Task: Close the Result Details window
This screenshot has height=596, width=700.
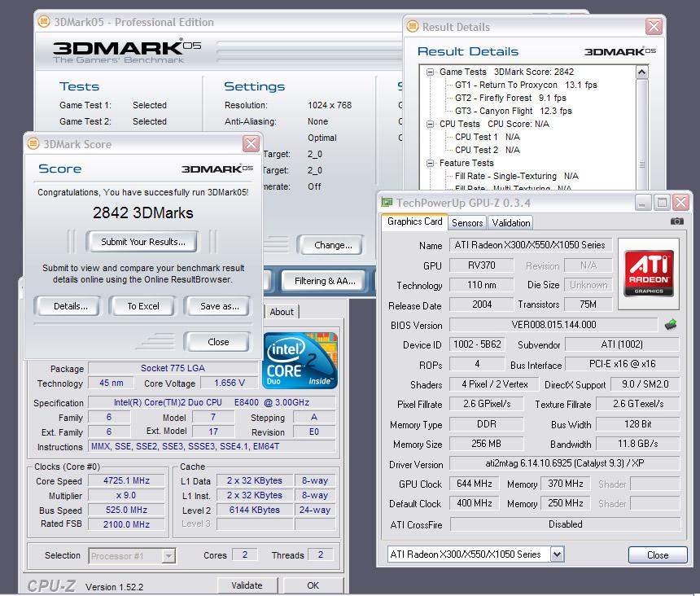Action: [654, 27]
